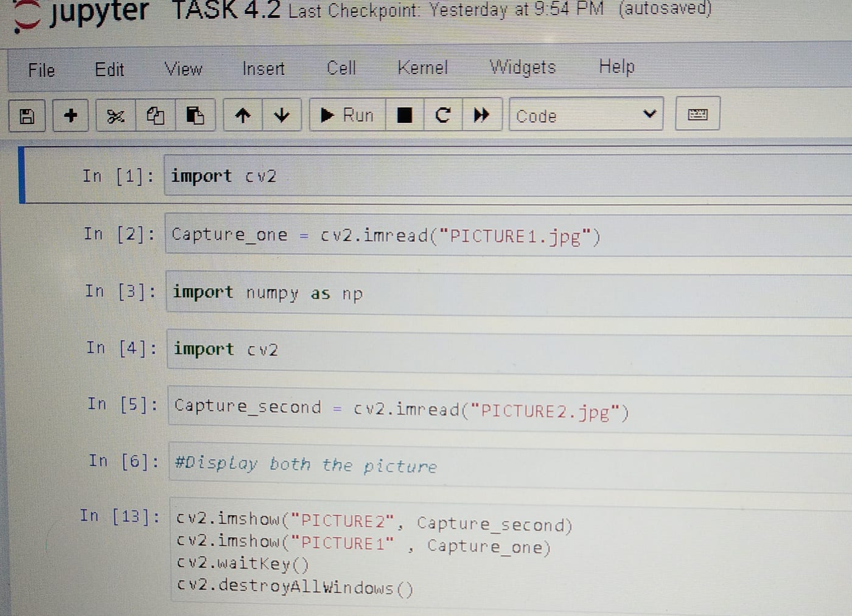The height and width of the screenshot is (616, 852).
Task: Save the notebook
Action: (x=27, y=115)
